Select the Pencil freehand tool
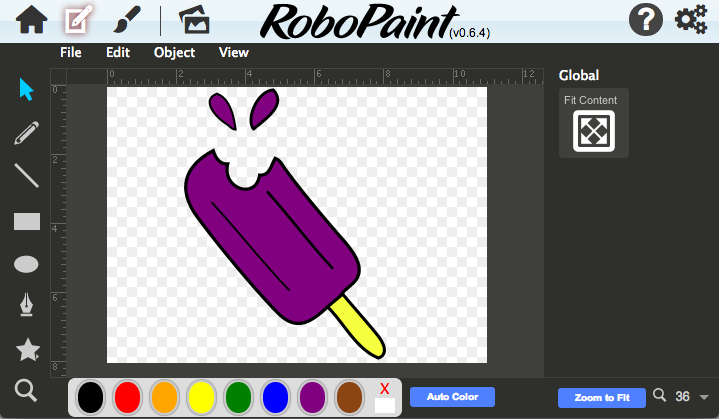This screenshot has width=719, height=419. pyautogui.click(x=26, y=133)
